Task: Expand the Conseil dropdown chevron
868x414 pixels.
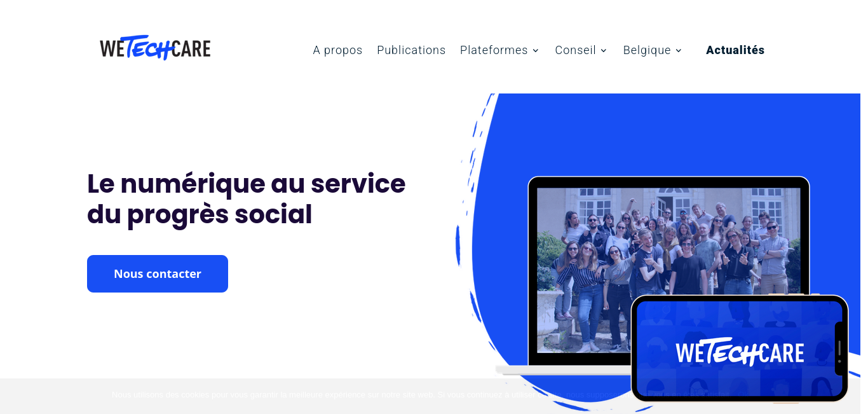Action: click(604, 51)
